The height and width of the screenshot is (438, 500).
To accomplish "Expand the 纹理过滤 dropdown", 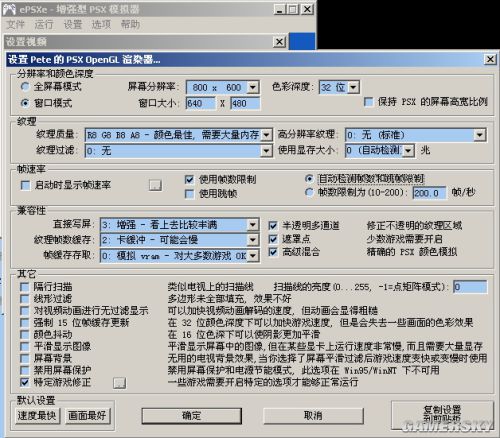I will (266, 151).
